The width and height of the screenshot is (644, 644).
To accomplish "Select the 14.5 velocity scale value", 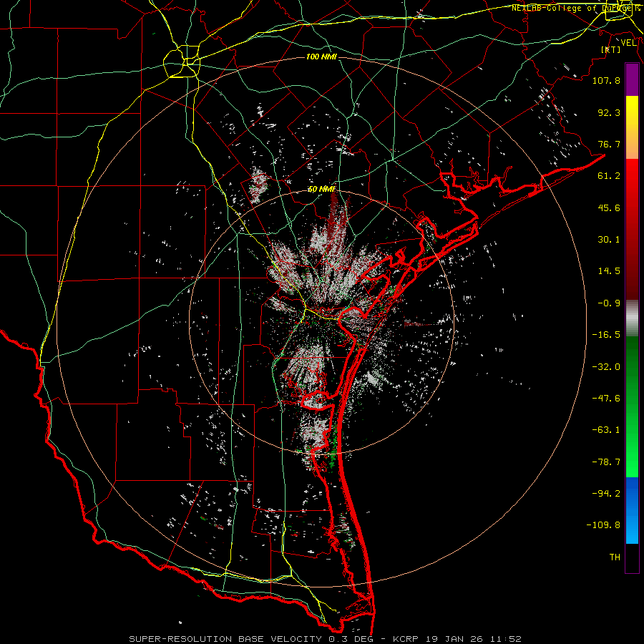I will (x=609, y=271).
